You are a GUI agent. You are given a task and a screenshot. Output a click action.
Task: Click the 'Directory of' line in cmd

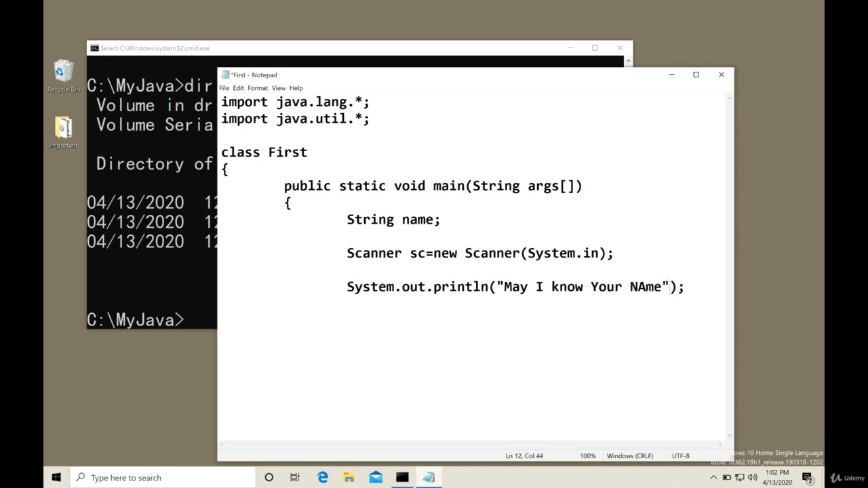point(155,164)
